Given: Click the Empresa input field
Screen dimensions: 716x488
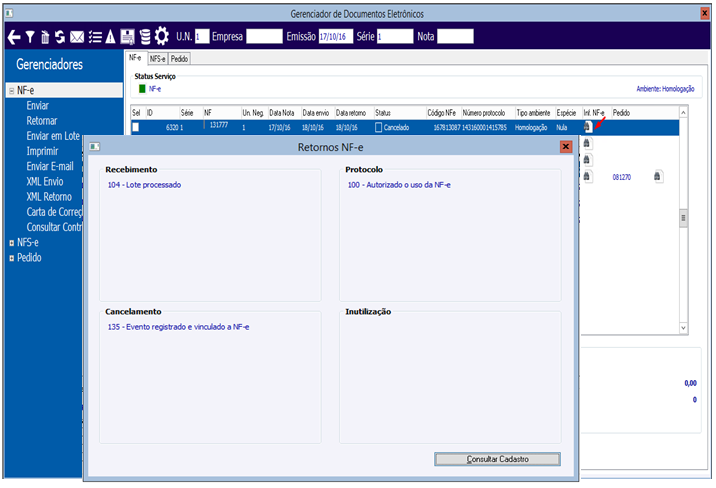Looking at the screenshot, I should 264,37.
